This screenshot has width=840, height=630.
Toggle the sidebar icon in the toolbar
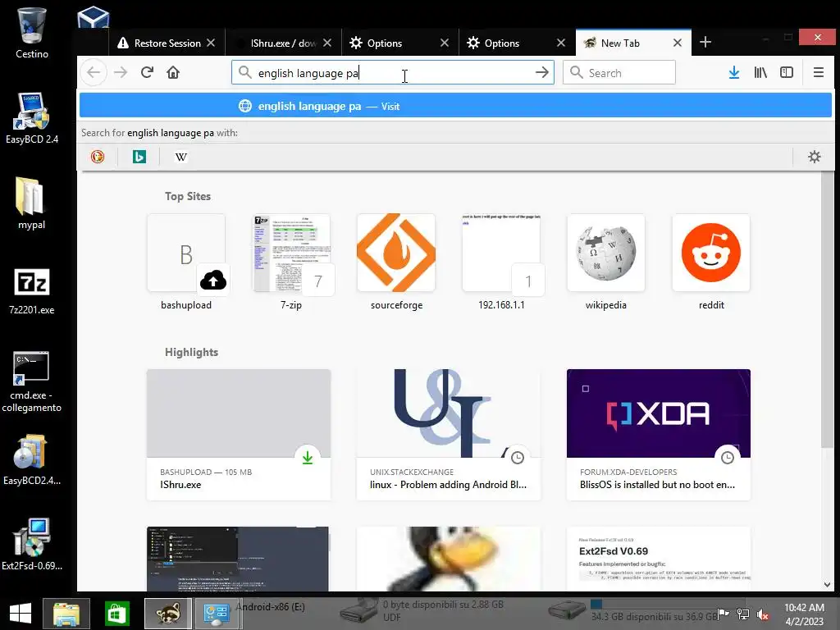[x=787, y=72]
